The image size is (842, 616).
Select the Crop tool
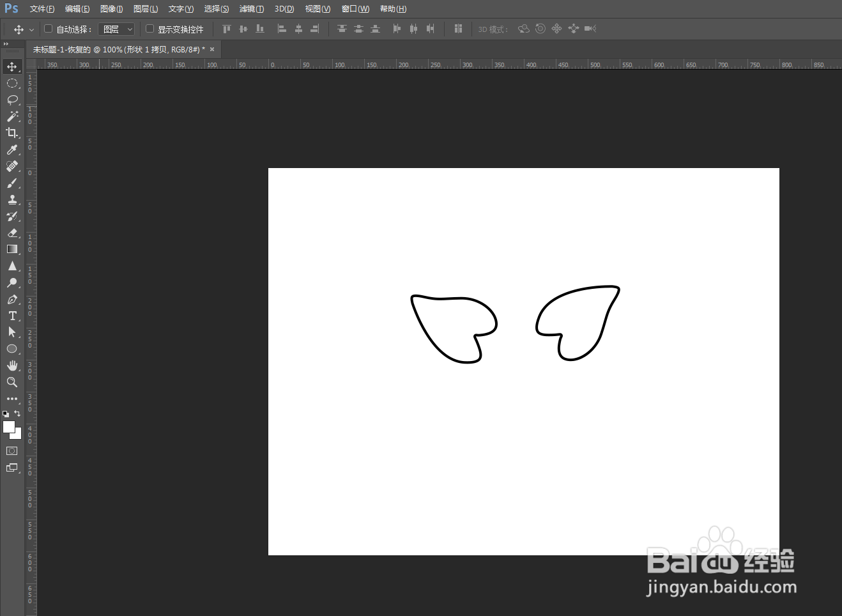(x=12, y=133)
